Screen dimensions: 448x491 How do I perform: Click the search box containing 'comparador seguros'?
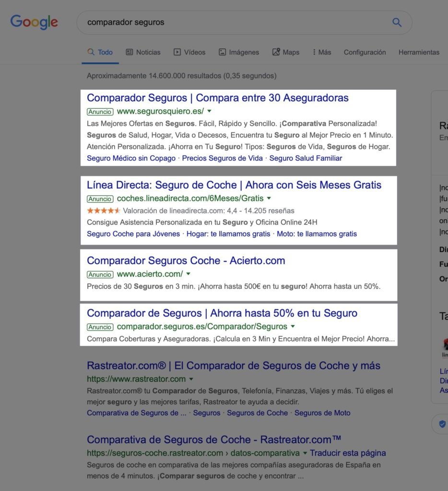[x=244, y=23]
